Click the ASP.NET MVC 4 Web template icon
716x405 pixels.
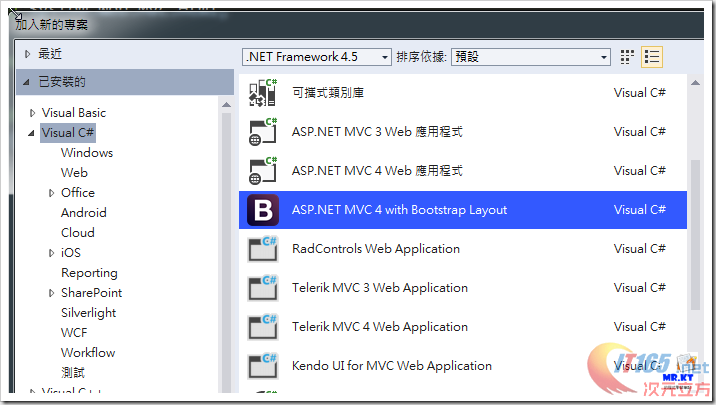[263, 171]
